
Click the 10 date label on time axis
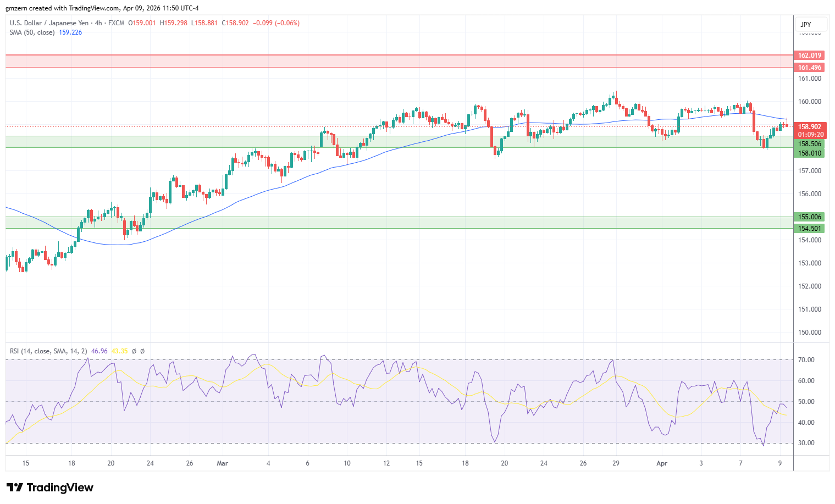tap(347, 463)
